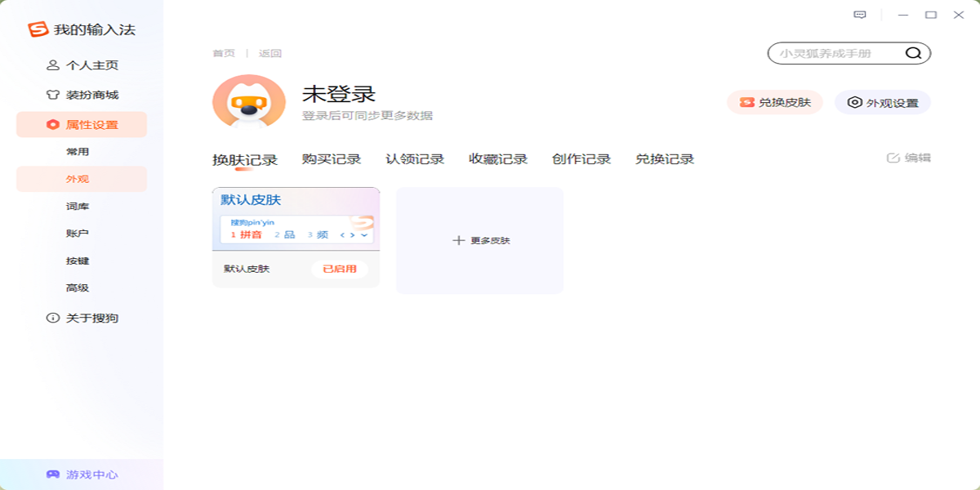Click the magnifier icon in the search box
Image resolution: width=980 pixels, height=490 pixels.
pyautogui.click(x=914, y=52)
